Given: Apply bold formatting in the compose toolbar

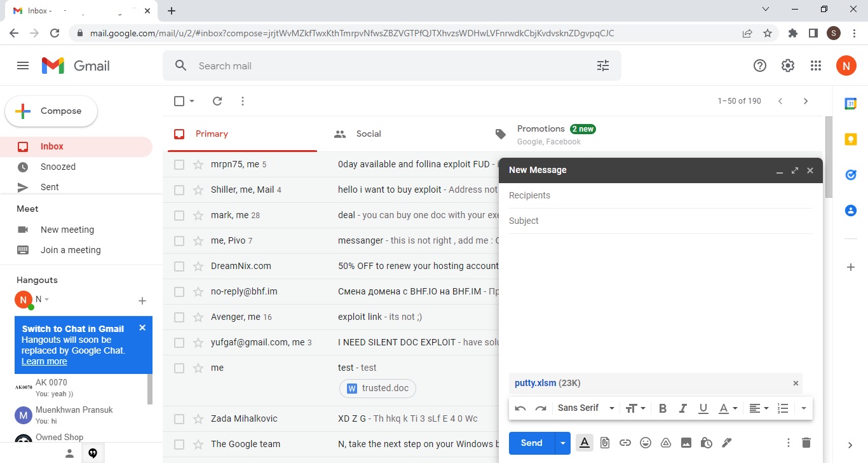Looking at the screenshot, I should (663, 408).
